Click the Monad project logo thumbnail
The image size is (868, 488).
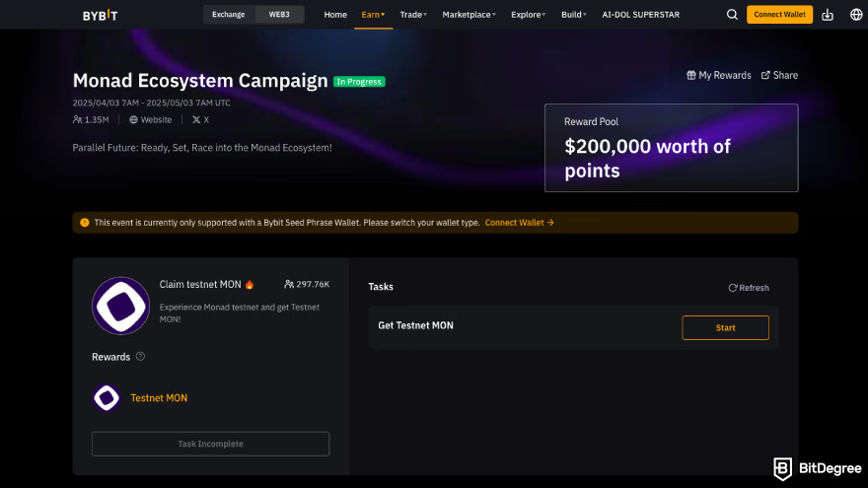(120, 306)
